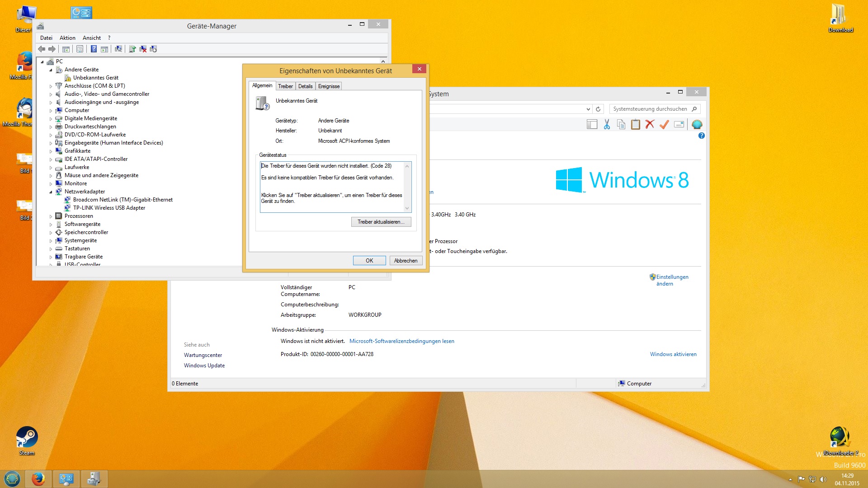Click the Windows aktivieren link
This screenshot has width=868, height=488.
[x=673, y=354]
